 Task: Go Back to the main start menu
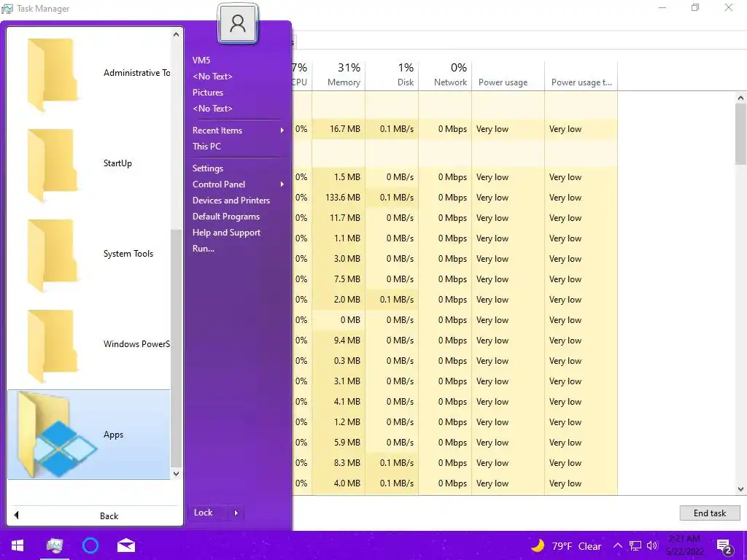95,516
